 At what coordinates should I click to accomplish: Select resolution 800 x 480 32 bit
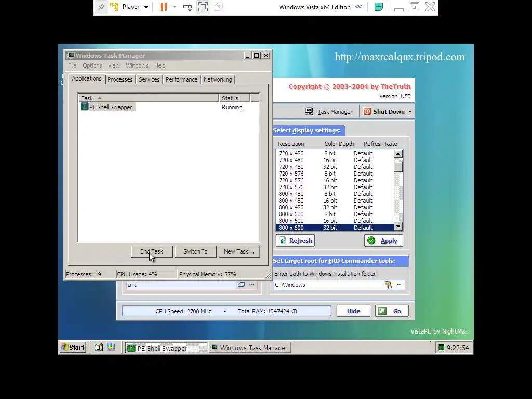pyautogui.click(x=335, y=207)
